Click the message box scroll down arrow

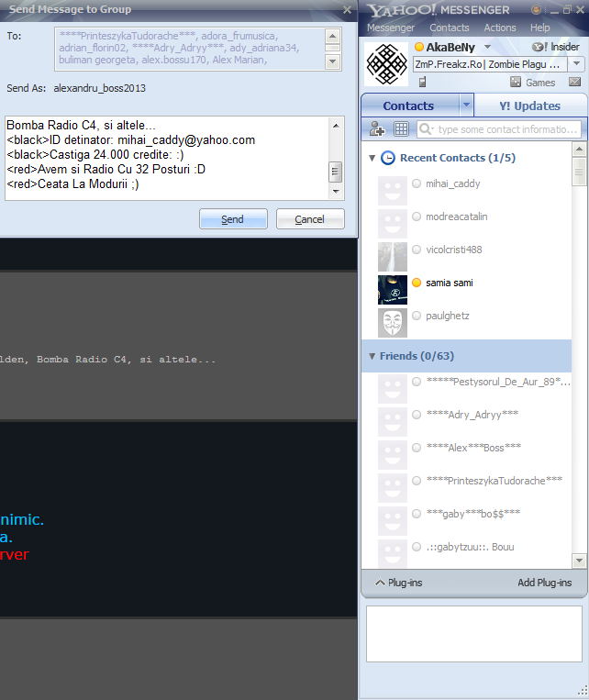pos(337,192)
